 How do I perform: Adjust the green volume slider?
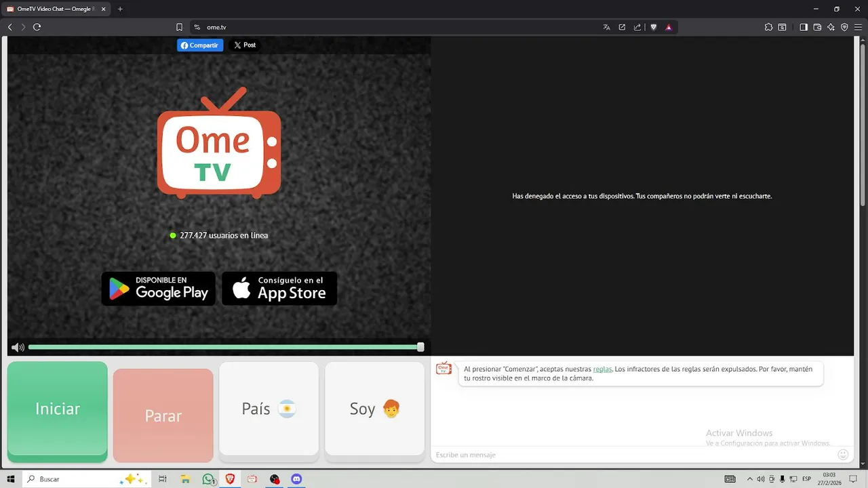click(226, 347)
